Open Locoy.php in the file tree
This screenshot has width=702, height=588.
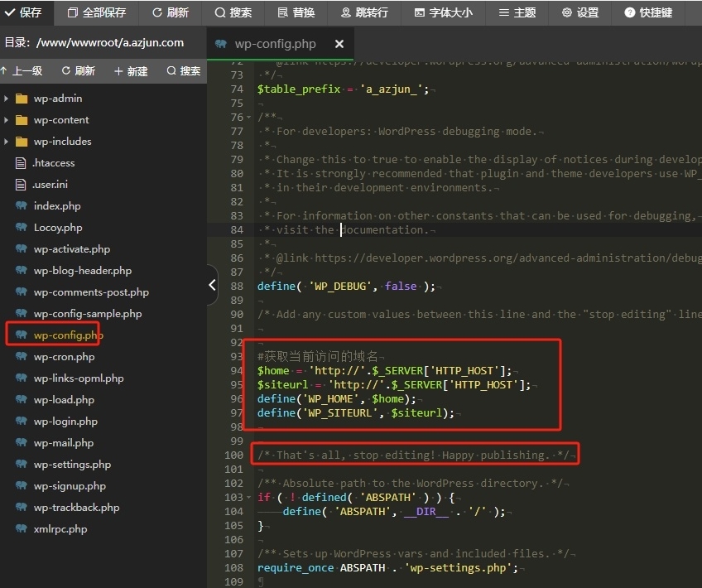(58, 227)
